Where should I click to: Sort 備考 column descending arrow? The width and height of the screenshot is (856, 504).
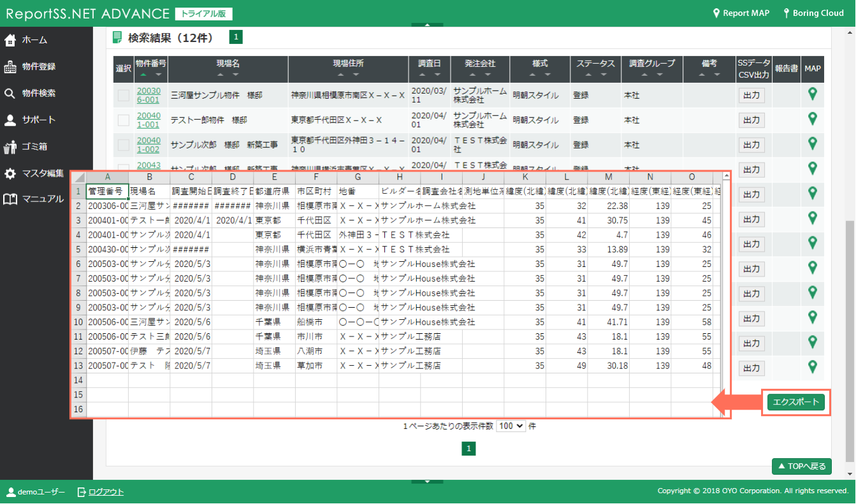click(717, 75)
